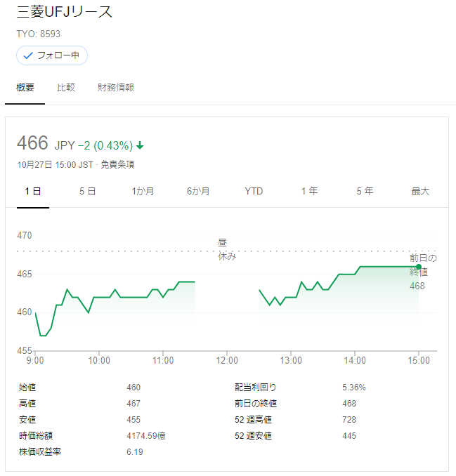The width and height of the screenshot is (456, 476).
Task: Open the 概要 overview tab
Action: tap(25, 88)
